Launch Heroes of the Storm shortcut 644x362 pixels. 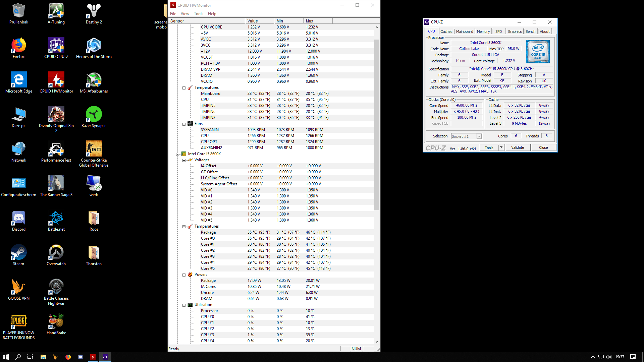pos(94,48)
